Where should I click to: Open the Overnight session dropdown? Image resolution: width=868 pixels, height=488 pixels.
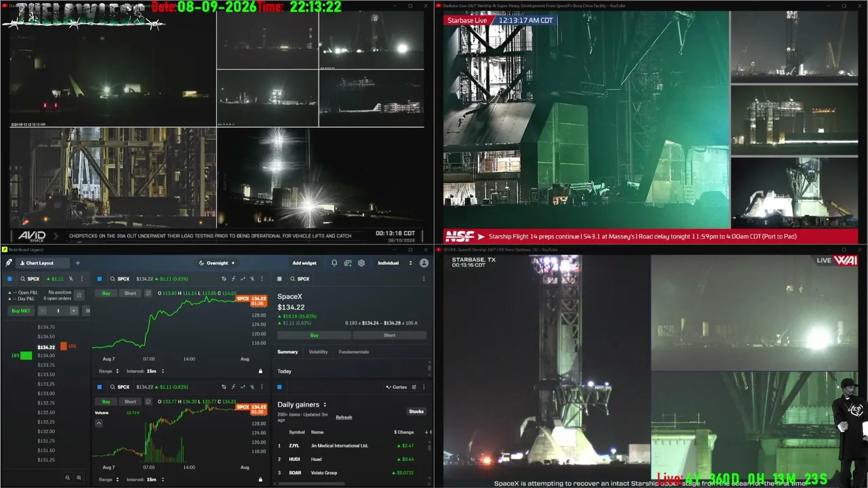coord(216,263)
